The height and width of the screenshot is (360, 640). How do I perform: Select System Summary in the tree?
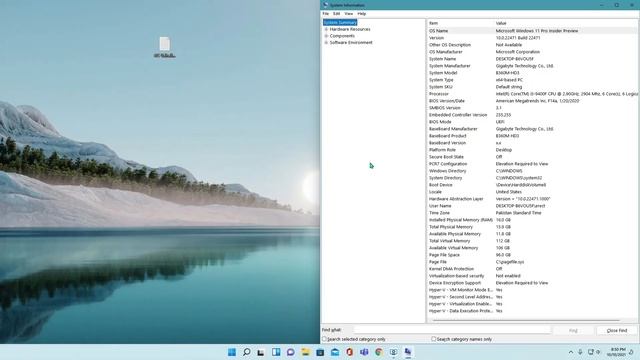point(340,22)
